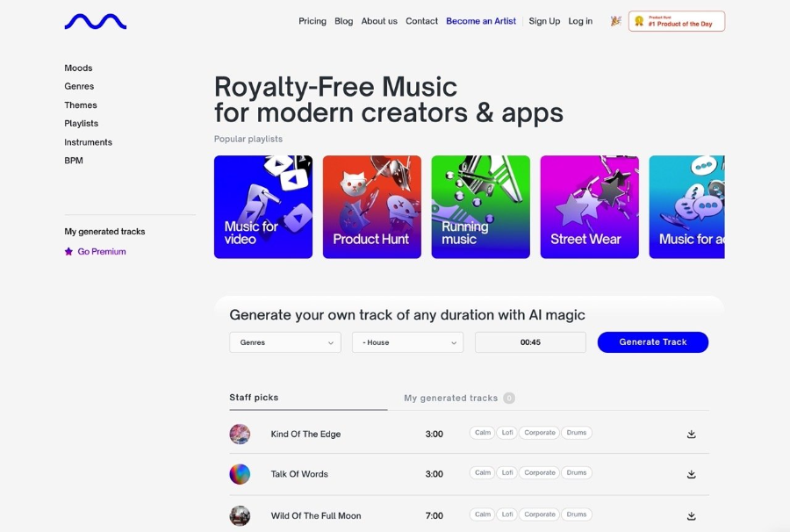Image resolution: width=790 pixels, height=532 pixels.
Task: Select the Staff picks tab
Action: coord(254,398)
